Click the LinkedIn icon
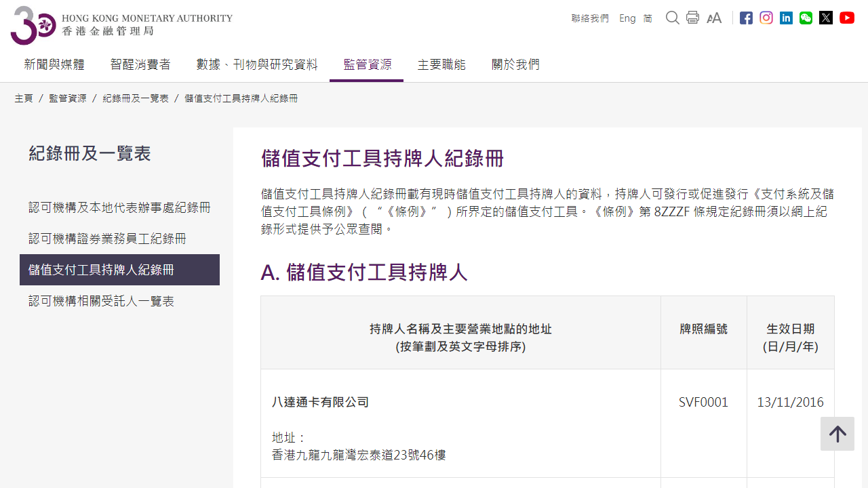Screen dimensions: 868x488 tap(786, 18)
